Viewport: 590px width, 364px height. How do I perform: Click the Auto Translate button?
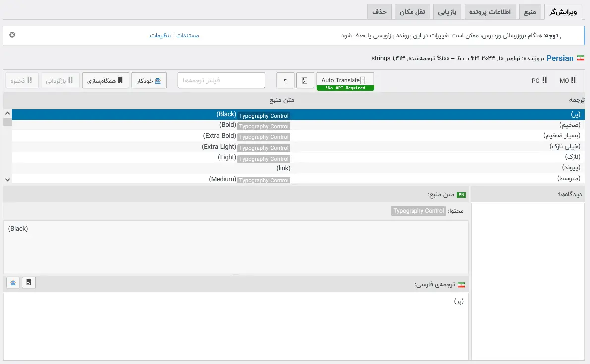(x=345, y=80)
